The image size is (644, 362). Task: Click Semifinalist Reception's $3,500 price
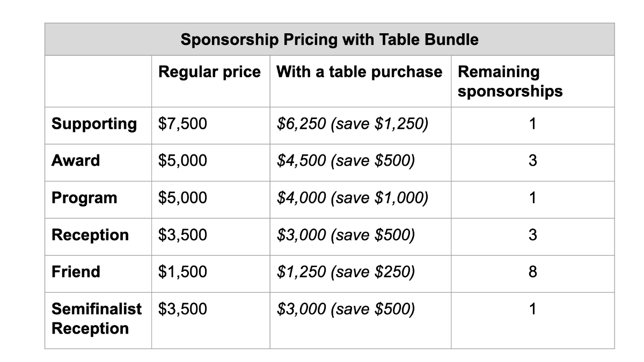coord(182,309)
